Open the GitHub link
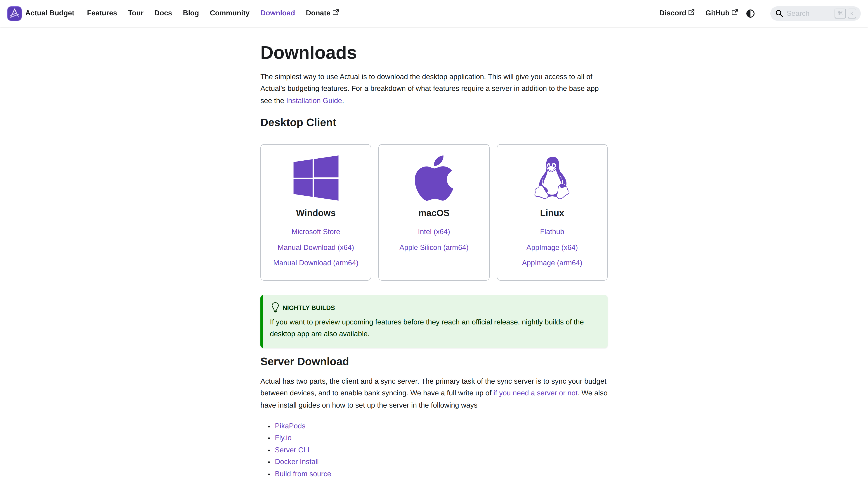Viewport: 868px width, 488px height. (x=722, y=13)
